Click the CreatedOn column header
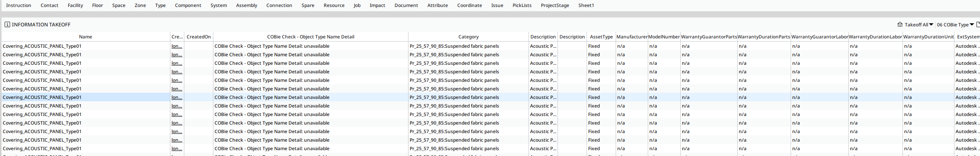980x156 pixels. pyautogui.click(x=199, y=37)
